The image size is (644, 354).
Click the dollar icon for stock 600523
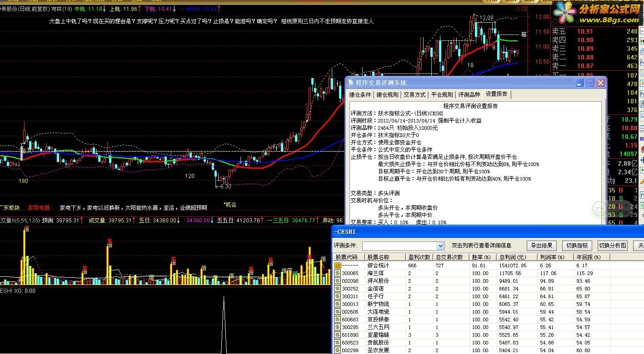(x=338, y=343)
